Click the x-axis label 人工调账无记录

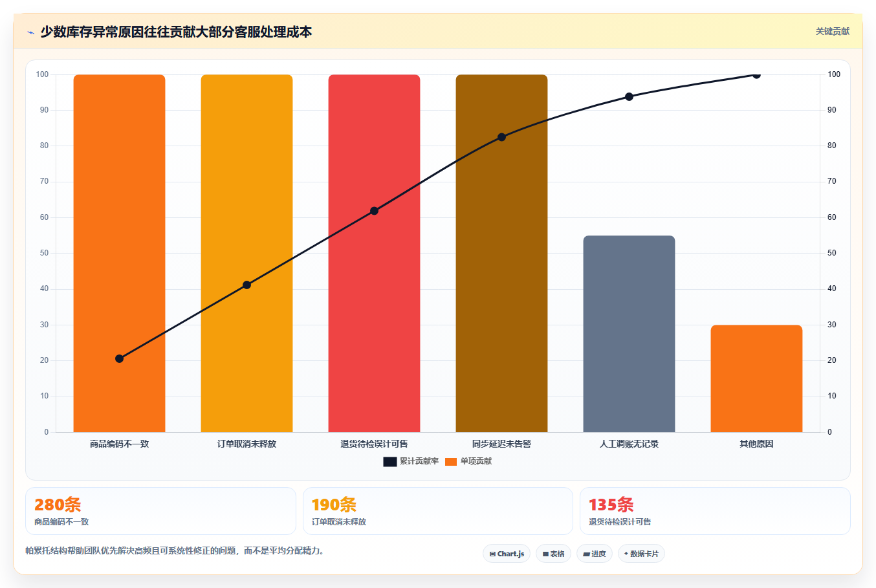point(629,444)
